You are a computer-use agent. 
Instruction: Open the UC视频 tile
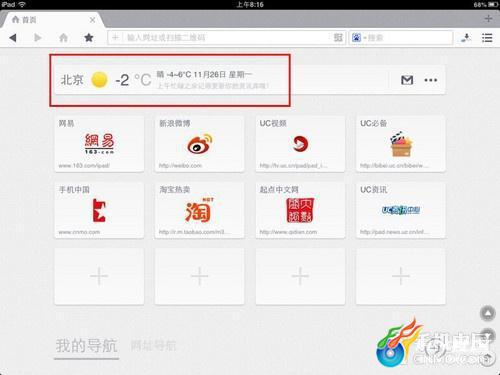[300, 144]
